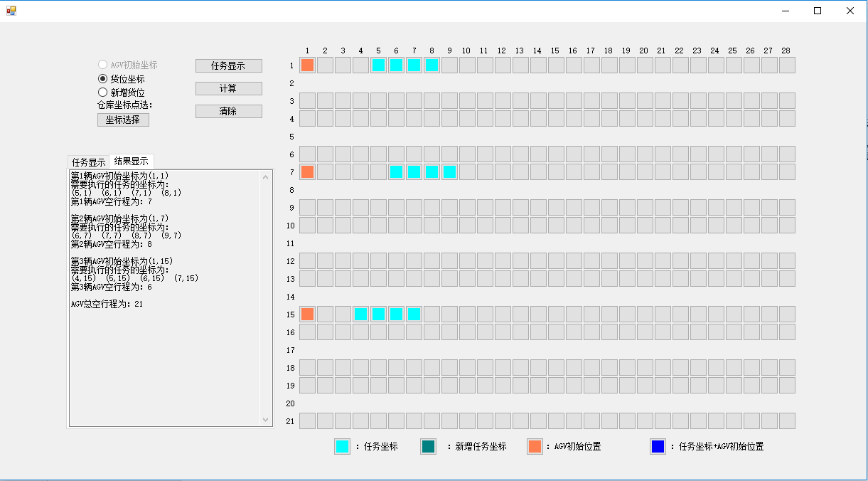Click column header number 28
This screenshot has height=481, width=868.
(786, 51)
